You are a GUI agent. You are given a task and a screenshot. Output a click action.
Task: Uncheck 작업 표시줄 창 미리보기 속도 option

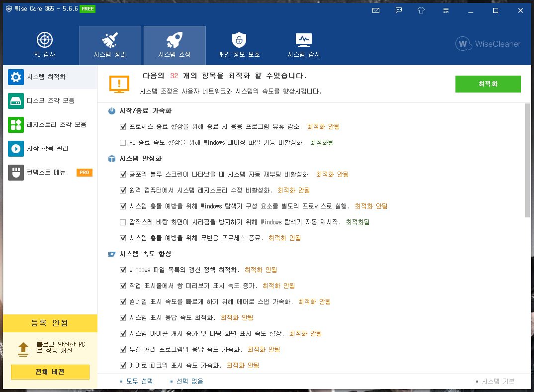123,286
